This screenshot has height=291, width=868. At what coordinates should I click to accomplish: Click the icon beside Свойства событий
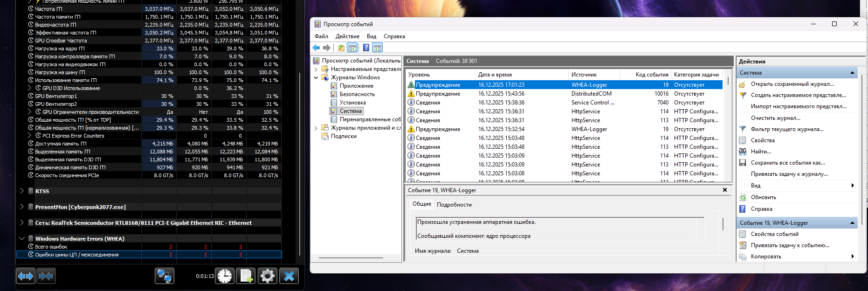click(743, 234)
